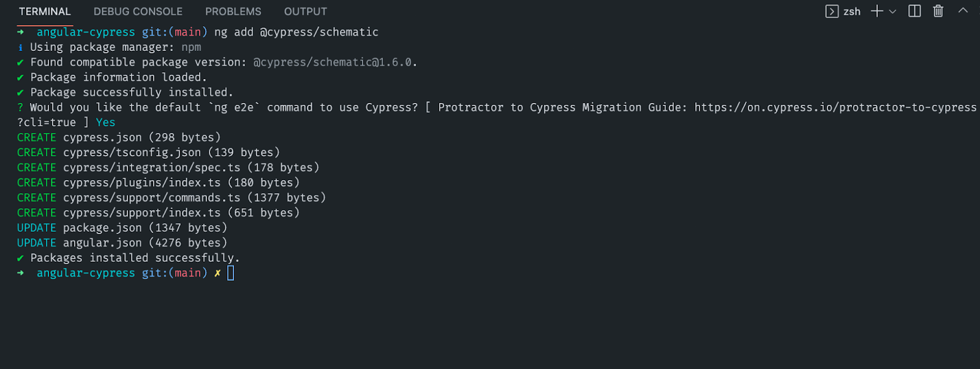Kill terminal using the trash icon
Screen dimensions: 980x369
[938, 11]
